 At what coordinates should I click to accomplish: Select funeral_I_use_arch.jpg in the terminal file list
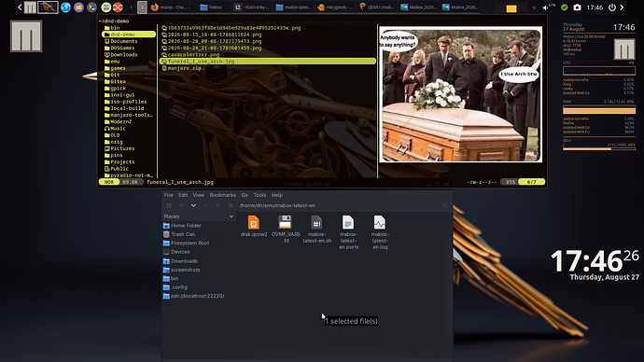point(267,62)
